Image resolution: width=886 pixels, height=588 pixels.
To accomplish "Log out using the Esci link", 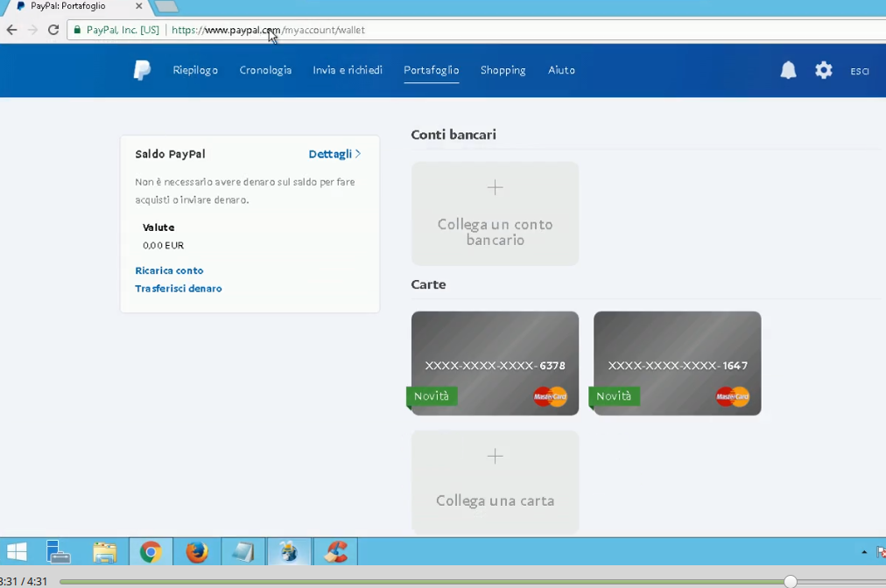I will pos(860,71).
